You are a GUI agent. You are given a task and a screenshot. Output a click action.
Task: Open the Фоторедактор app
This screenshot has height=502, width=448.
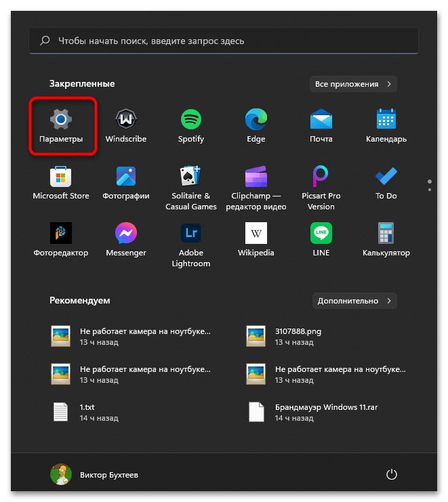pos(61,240)
